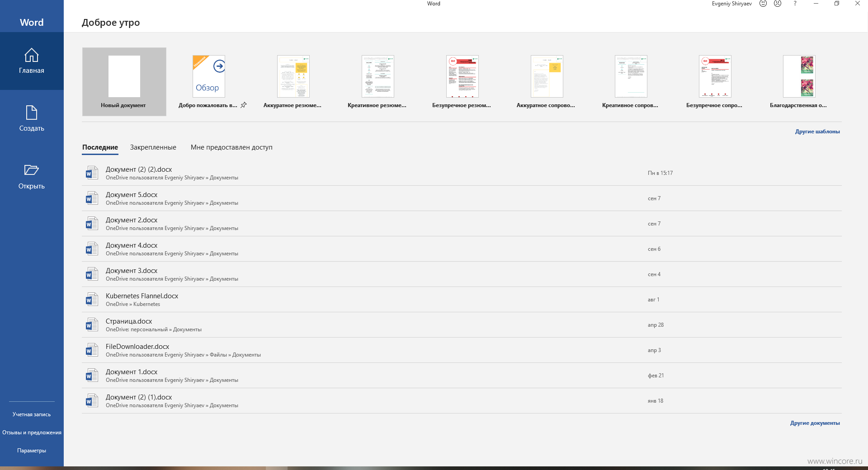Click the апр 28 date entry
The height and width of the screenshot is (470, 868).
click(656, 325)
